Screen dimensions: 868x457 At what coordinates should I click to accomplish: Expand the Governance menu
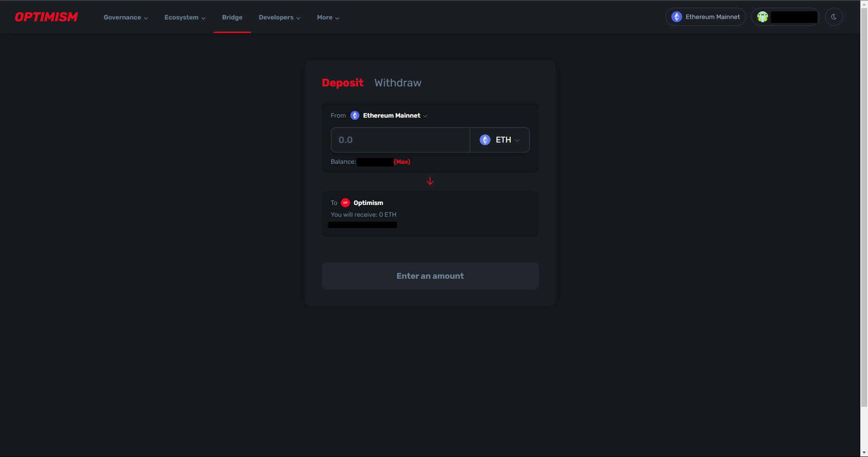pos(126,17)
